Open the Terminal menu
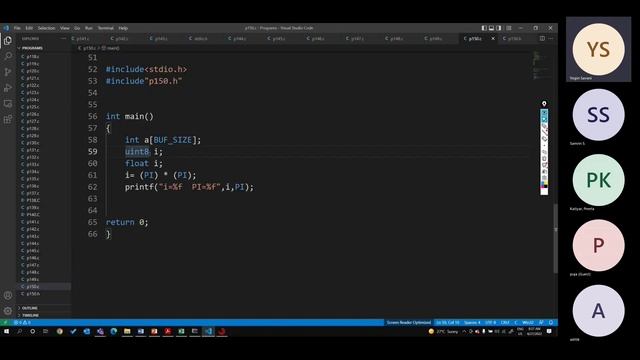Screen dimensions: 640x360 point(106,28)
